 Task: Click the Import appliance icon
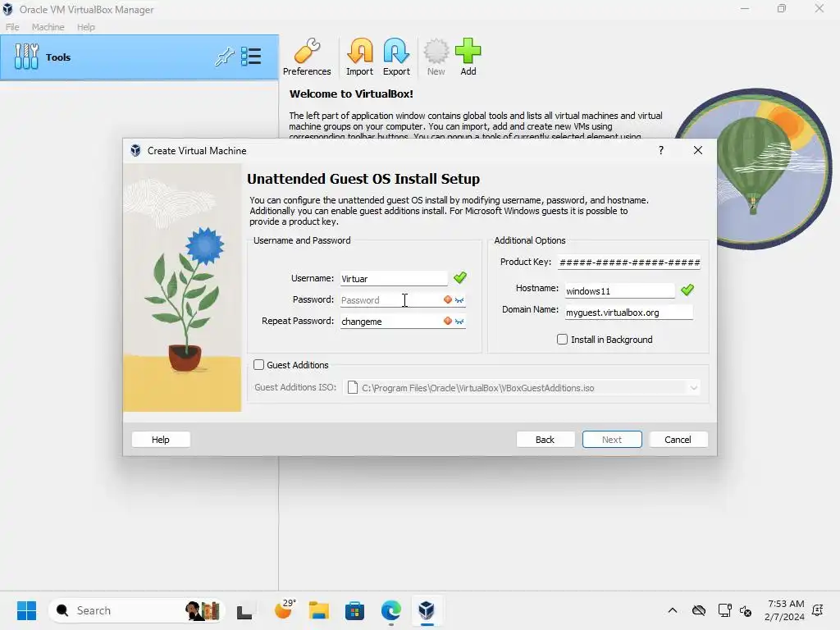[x=359, y=57]
